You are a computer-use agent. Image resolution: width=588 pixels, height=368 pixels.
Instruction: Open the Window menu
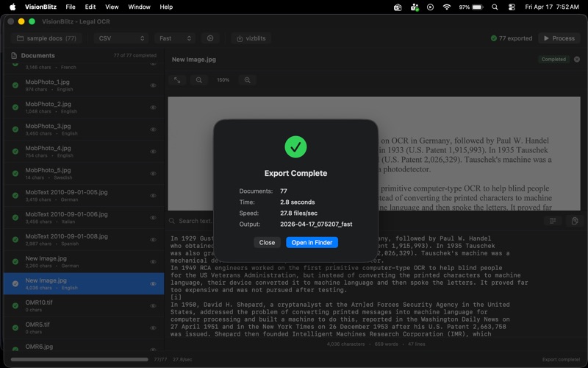[139, 7]
